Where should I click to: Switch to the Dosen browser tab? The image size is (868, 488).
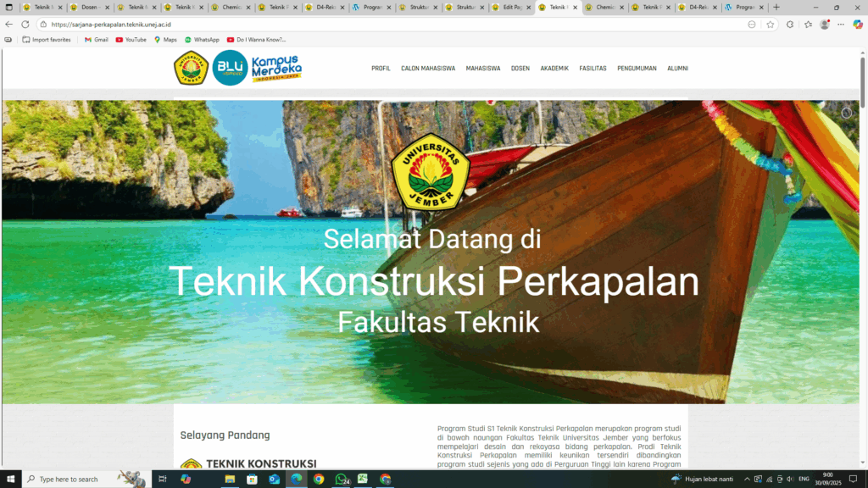(89, 7)
